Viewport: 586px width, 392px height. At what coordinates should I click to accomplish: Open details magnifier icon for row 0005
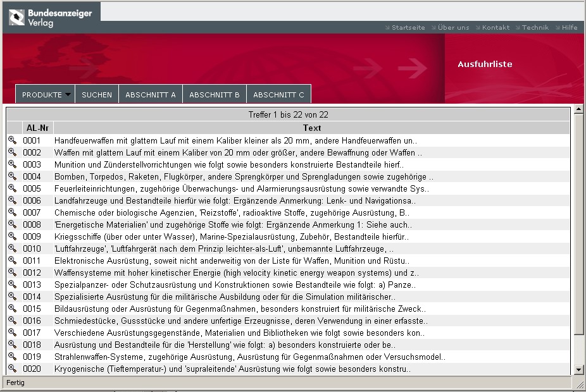tap(12, 188)
